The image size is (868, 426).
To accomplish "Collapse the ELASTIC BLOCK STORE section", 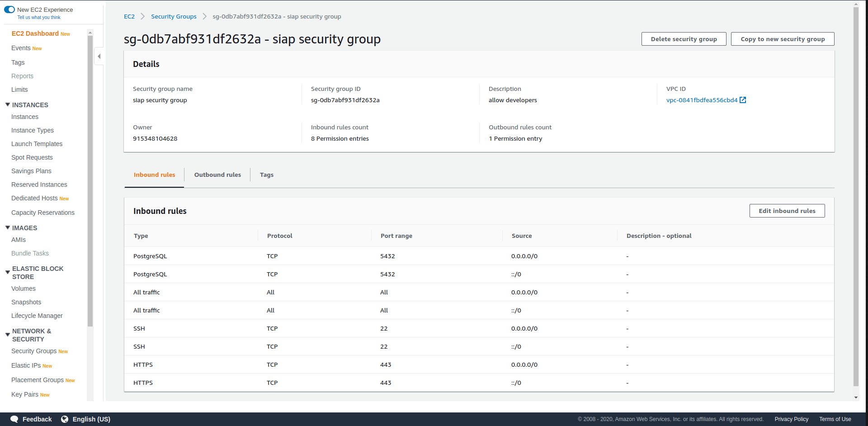I will (x=7, y=272).
